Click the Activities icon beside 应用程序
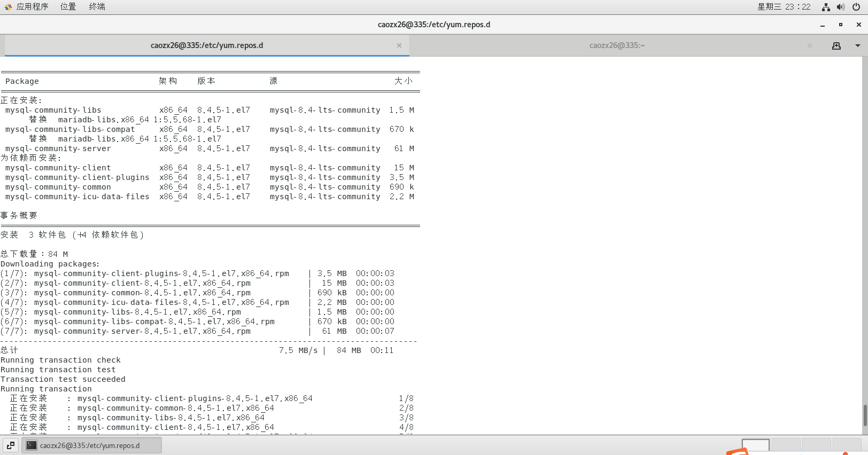This screenshot has height=455, width=868. (8, 7)
